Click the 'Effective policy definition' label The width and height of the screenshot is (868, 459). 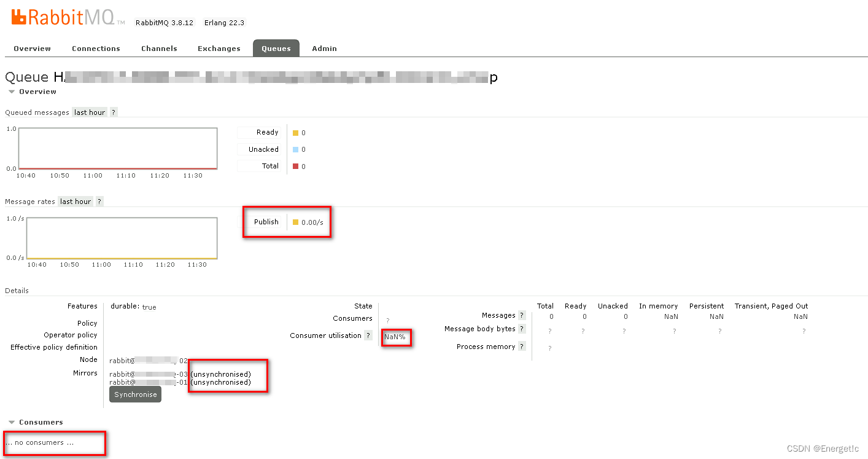(x=54, y=347)
